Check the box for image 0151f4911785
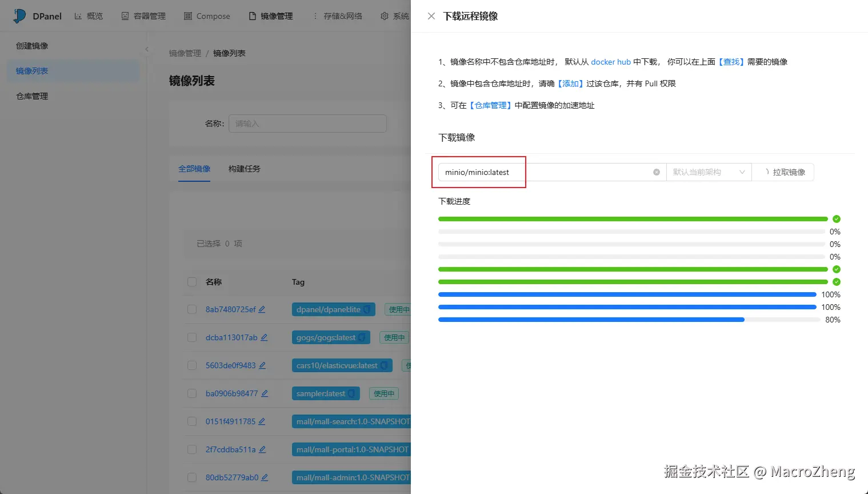 (192, 421)
